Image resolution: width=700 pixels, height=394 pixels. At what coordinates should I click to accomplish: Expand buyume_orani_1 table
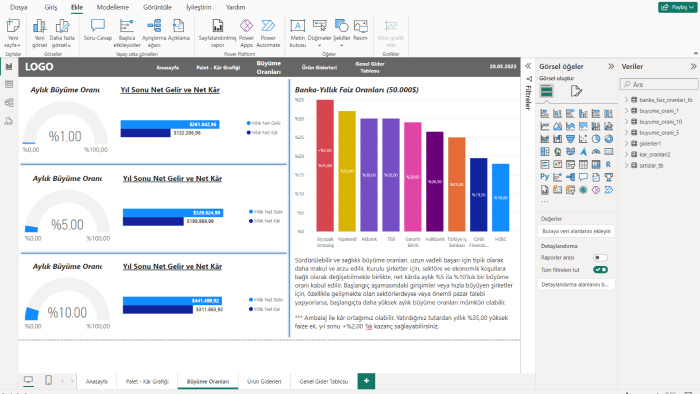(x=626, y=111)
